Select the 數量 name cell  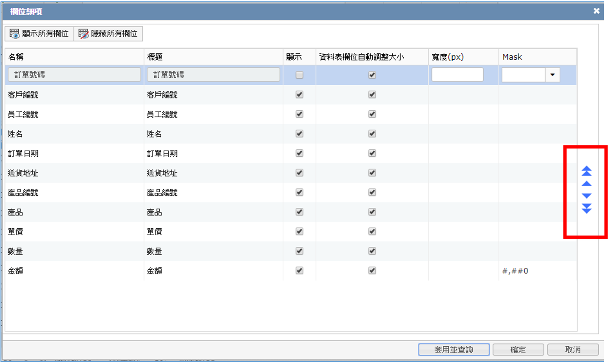coord(74,251)
